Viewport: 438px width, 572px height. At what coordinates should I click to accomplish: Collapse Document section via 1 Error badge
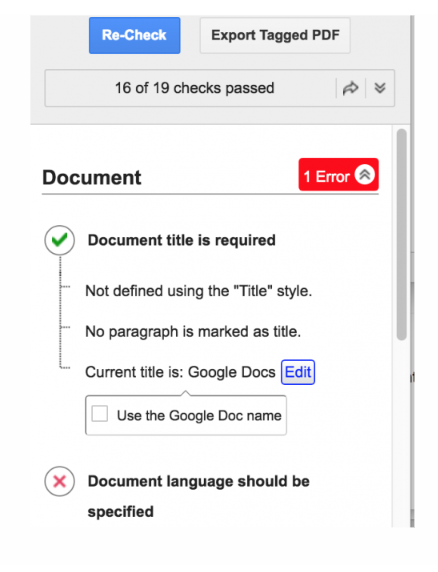pyautogui.click(x=338, y=175)
